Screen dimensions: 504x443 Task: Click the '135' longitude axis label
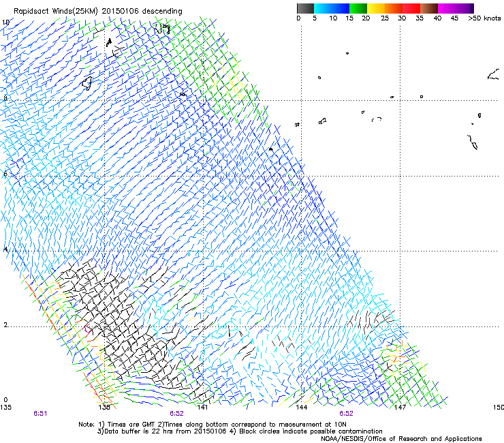coord(5,408)
